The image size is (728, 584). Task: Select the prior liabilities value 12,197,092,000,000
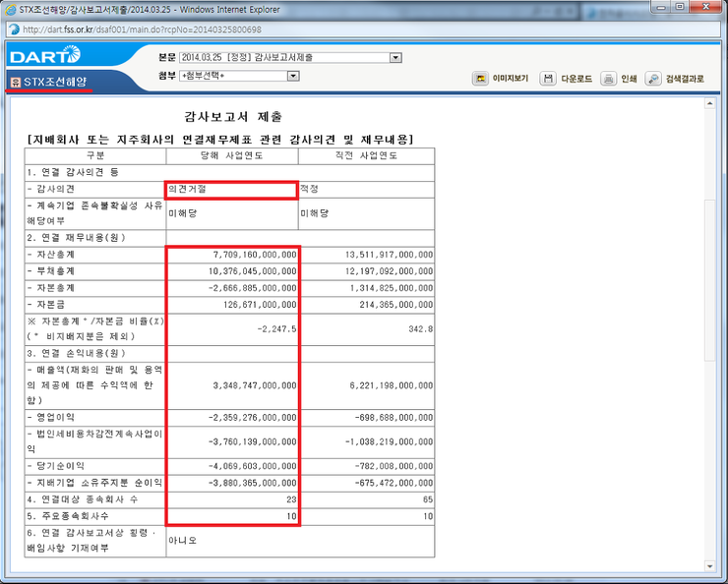click(x=389, y=271)
